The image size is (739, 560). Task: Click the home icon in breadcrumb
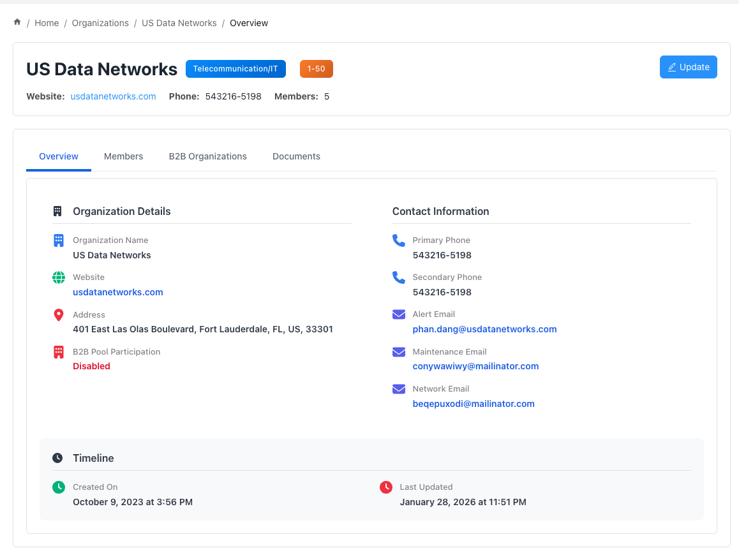[17, 22]
